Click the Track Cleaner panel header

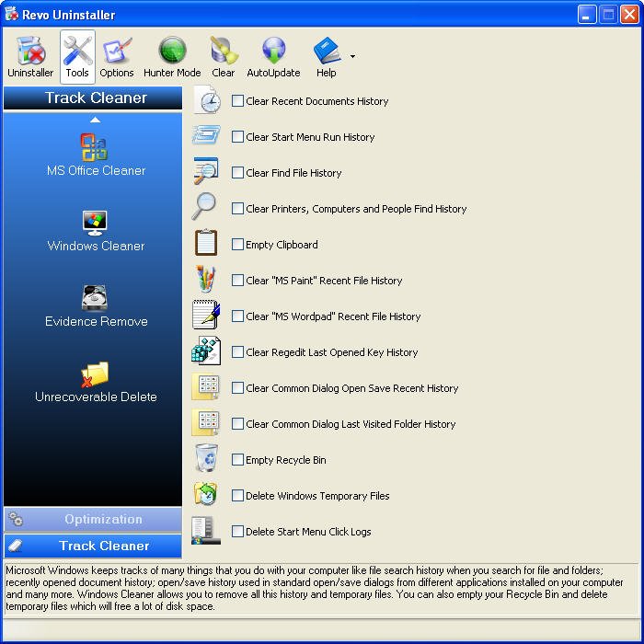click(93, 98)
